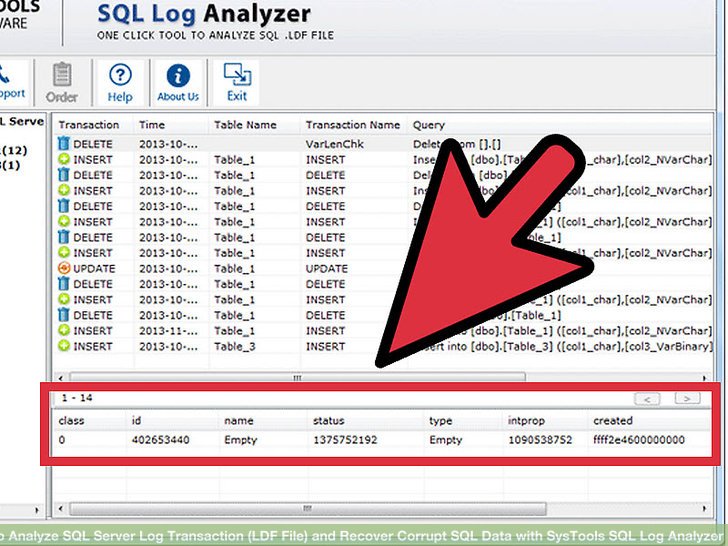Click the name cell showing Empty
Screen dimensions: 728x546
click(240, 440)
